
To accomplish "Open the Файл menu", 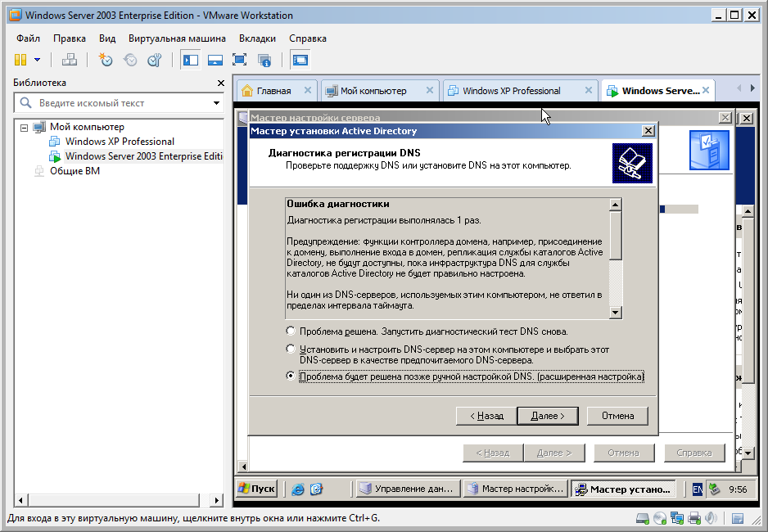I will click(28, 38).
